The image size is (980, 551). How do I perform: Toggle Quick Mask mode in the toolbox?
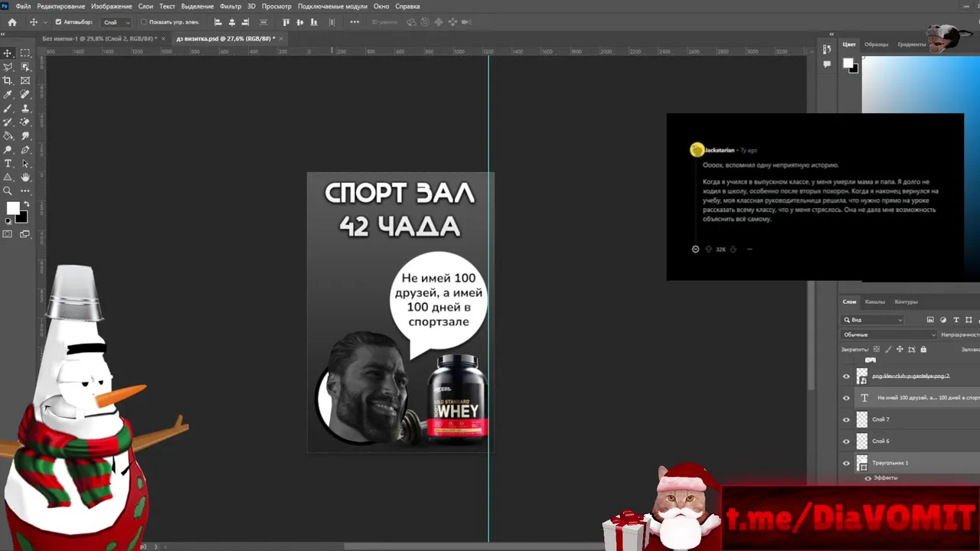point(8,233)
